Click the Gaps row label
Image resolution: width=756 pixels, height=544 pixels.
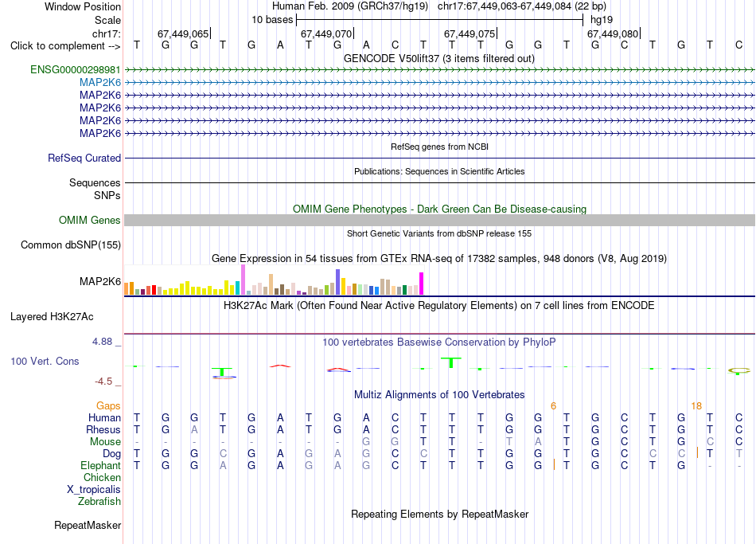[108, 406]
